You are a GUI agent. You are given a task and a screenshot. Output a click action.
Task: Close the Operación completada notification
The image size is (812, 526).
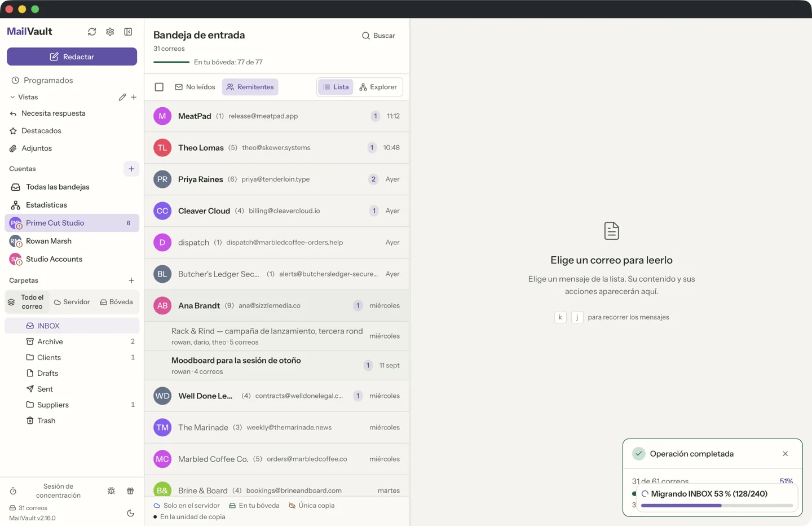click(785, 454)
